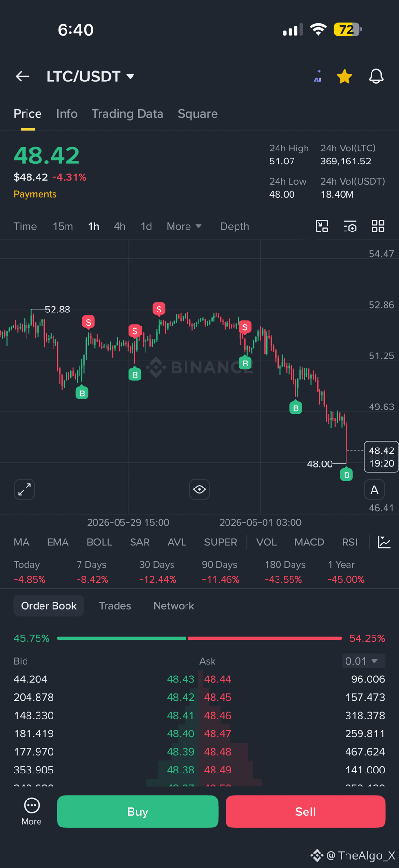Open the chart drawing tools icon
The height and width of the screenshot is (868, 399).
(322, 226)
